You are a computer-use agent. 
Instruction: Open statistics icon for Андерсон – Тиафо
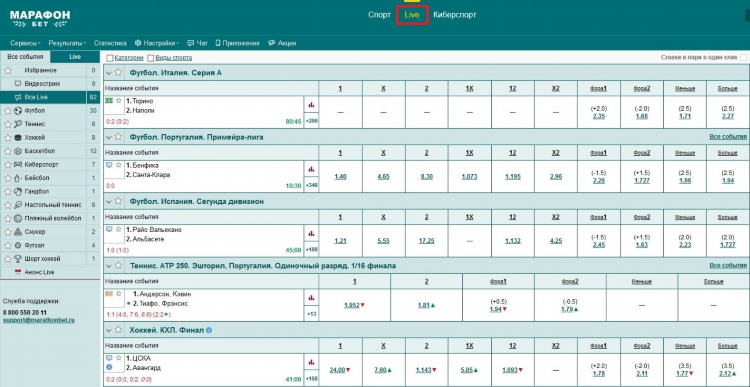tap(311, 298)
